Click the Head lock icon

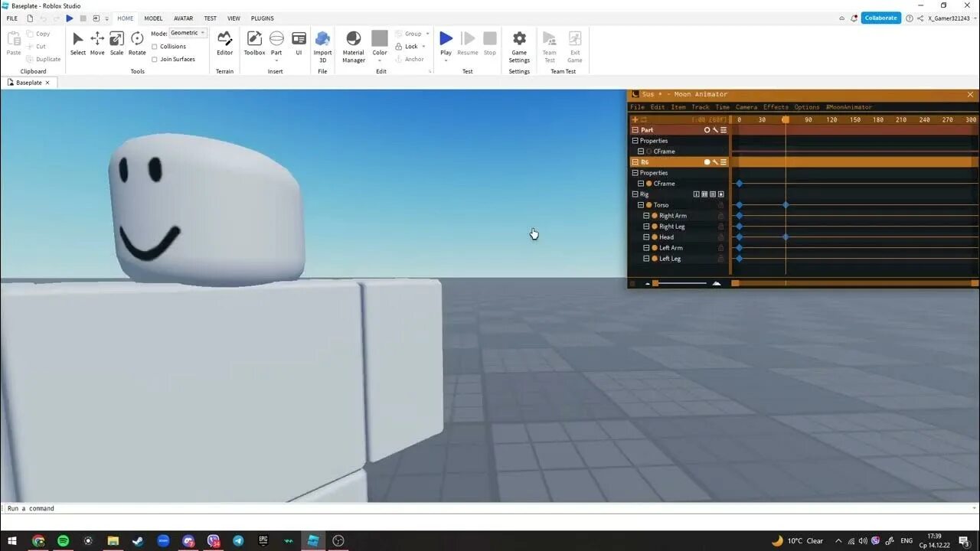pyautogui.click(x=720, y=237)
